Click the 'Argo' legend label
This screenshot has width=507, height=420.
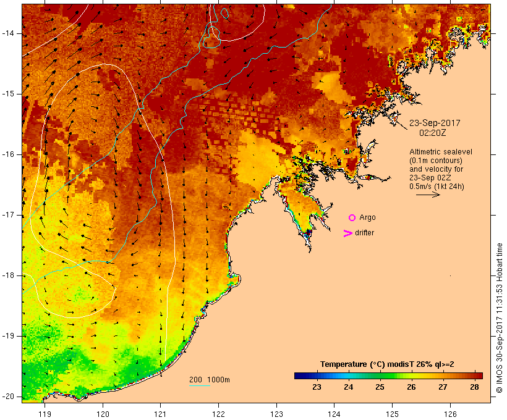368,218
